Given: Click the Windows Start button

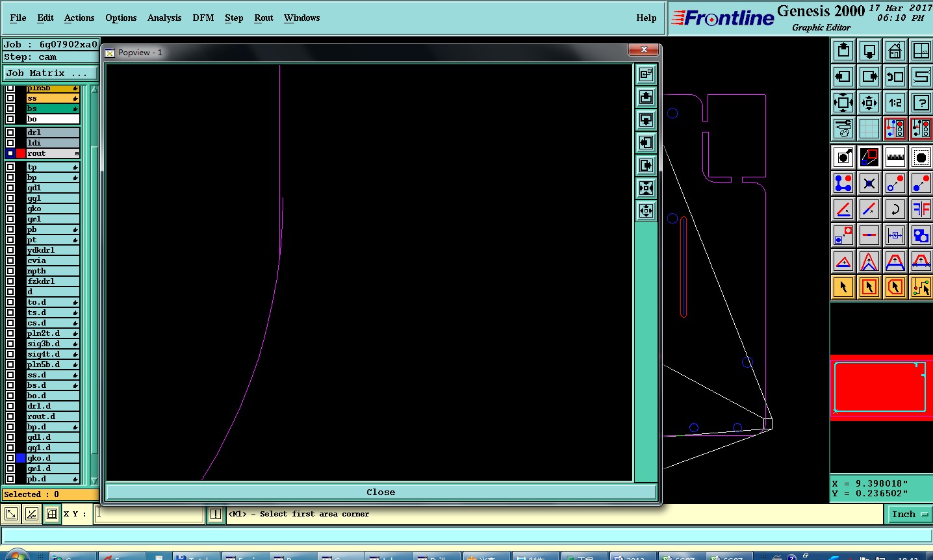Looking at the screenshot, I should click(16, 555).
